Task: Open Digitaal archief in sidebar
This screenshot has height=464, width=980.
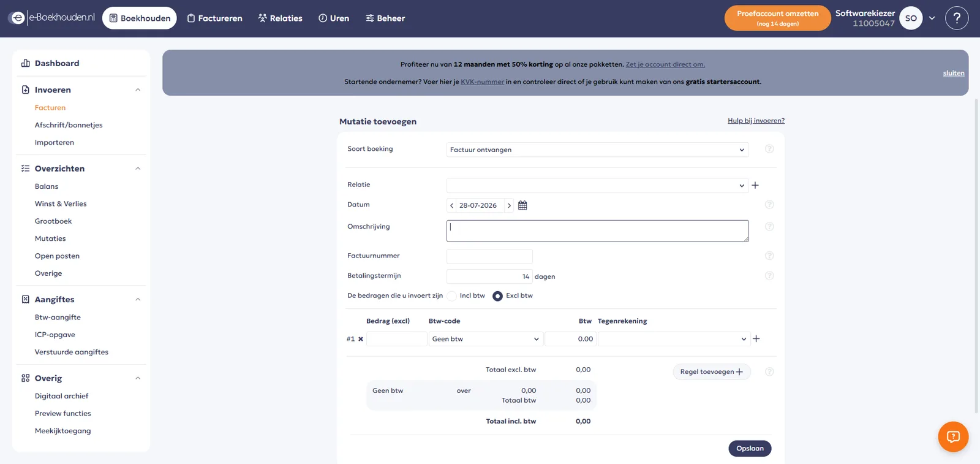Action: click(x=61, y=396)
